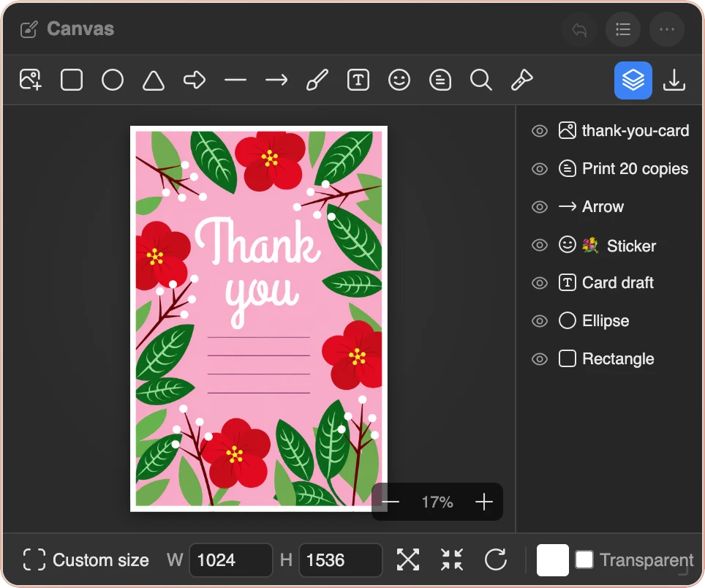Viewport: 705px width, 588px height.
Task: Select the text box tool
Action: (x=358, y=80)
